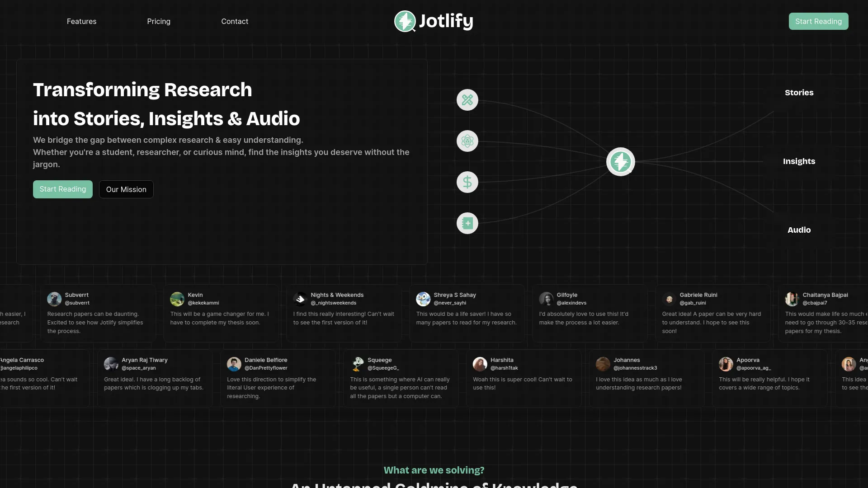Click the Audio output label

[x=798, y=230]
